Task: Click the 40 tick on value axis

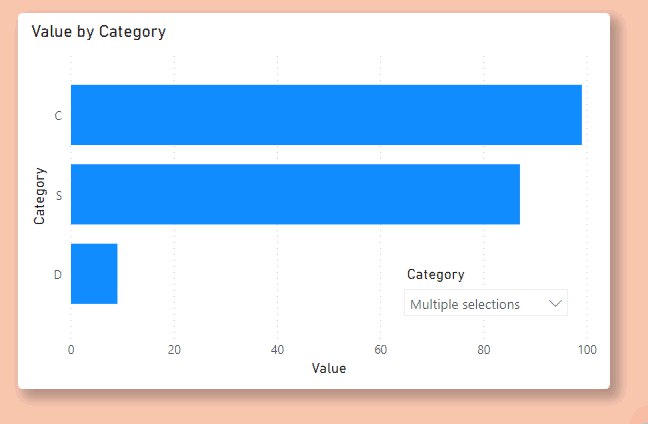Action: point(277,350)
